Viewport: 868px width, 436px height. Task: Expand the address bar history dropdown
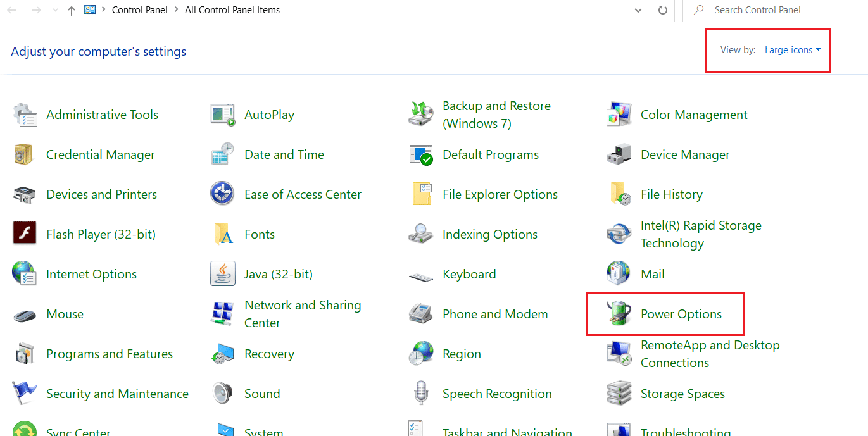(x=638, y=10)
